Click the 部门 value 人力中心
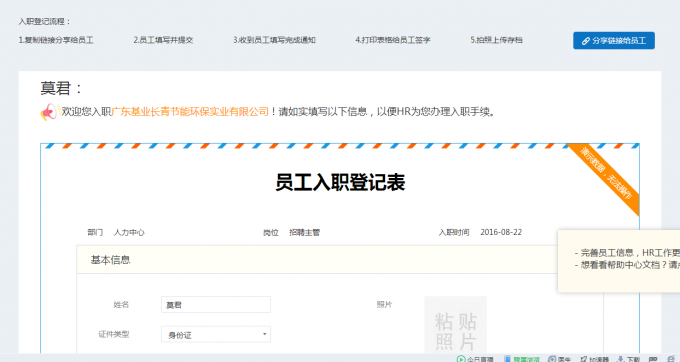The height and width of the screenshot is (362, 680). 129,232
